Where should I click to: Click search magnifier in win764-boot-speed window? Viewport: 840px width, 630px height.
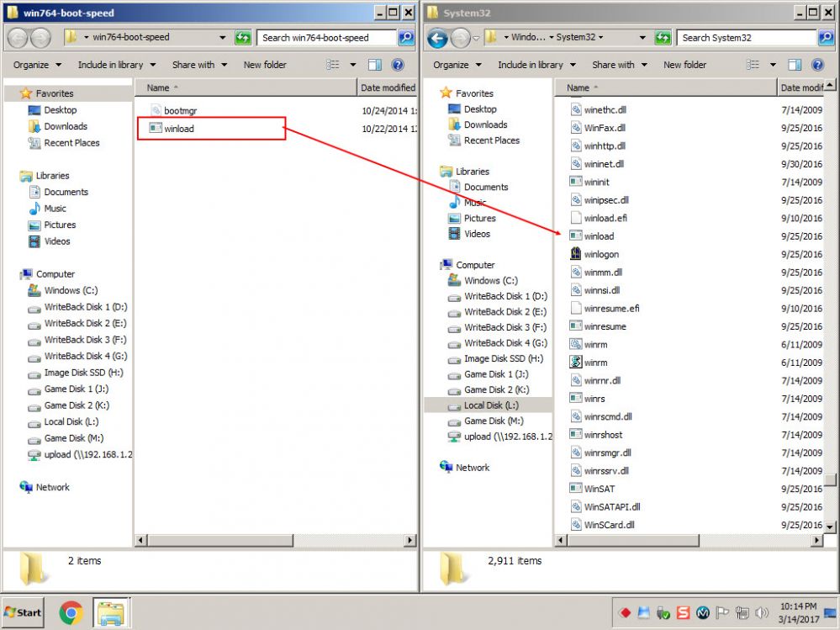click(407, 38)
